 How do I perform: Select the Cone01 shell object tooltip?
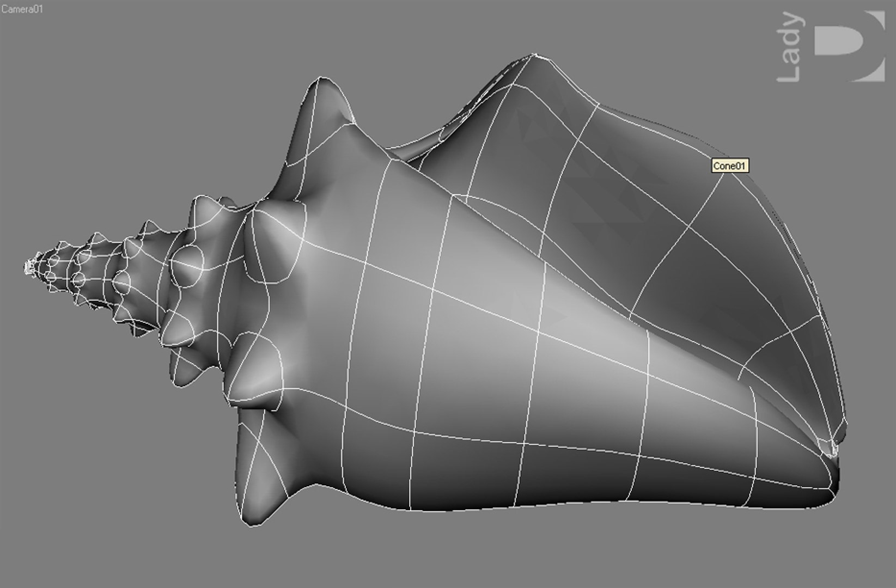click(x=730, y=166)
